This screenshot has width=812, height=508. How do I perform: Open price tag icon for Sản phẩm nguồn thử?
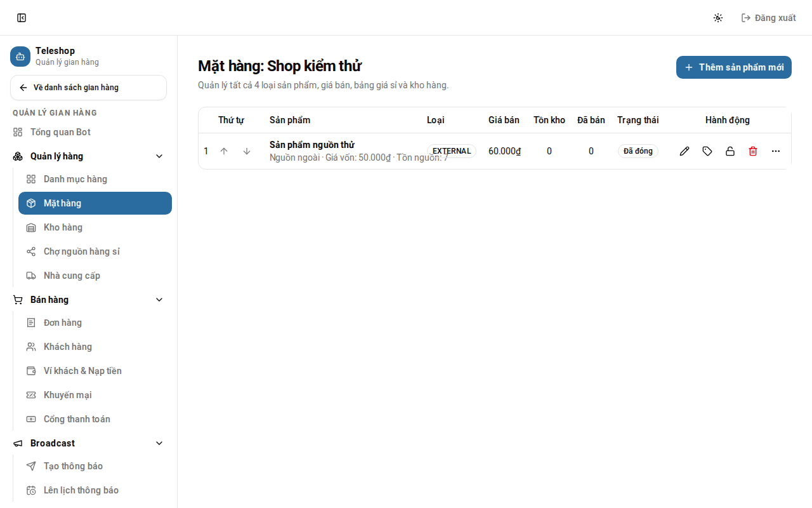point(707,151)
